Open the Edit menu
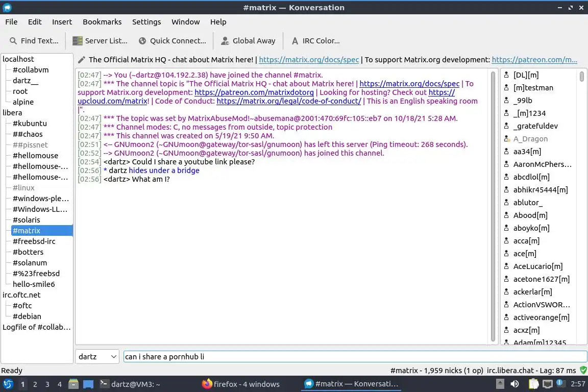The height and width of the screenshot is (392, 588). [x=35, y=22]
